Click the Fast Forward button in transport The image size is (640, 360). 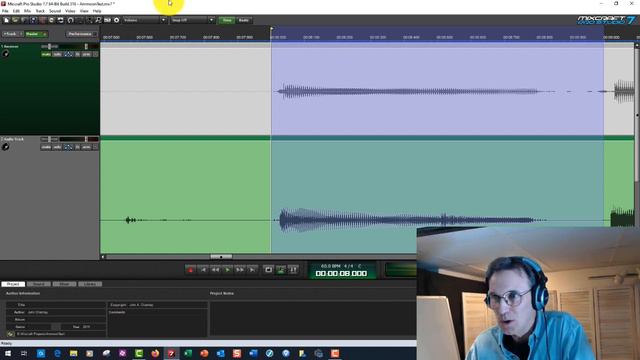click(x=240, y=269)
